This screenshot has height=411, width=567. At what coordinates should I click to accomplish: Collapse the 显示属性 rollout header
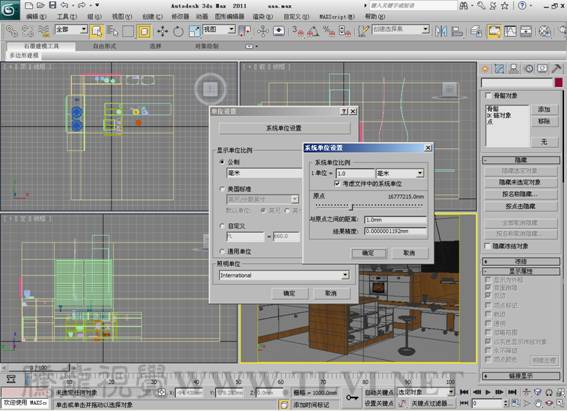pos(521,271)
